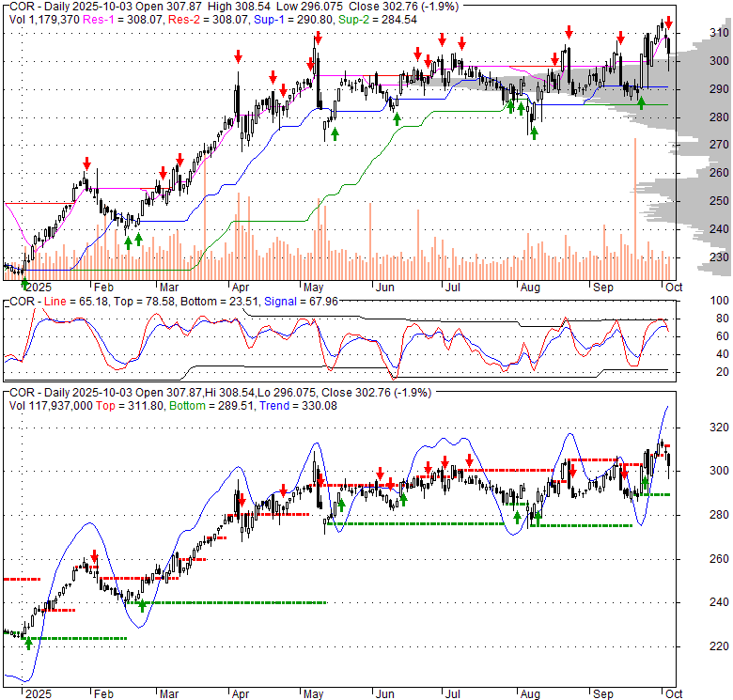
Task: Click the 'Jul' label under the bottom chart
Action: [453, 694]
